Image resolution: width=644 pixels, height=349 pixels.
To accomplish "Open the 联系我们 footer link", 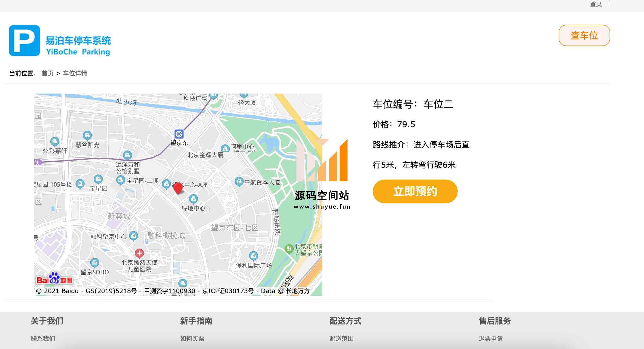I will [43, 338].
